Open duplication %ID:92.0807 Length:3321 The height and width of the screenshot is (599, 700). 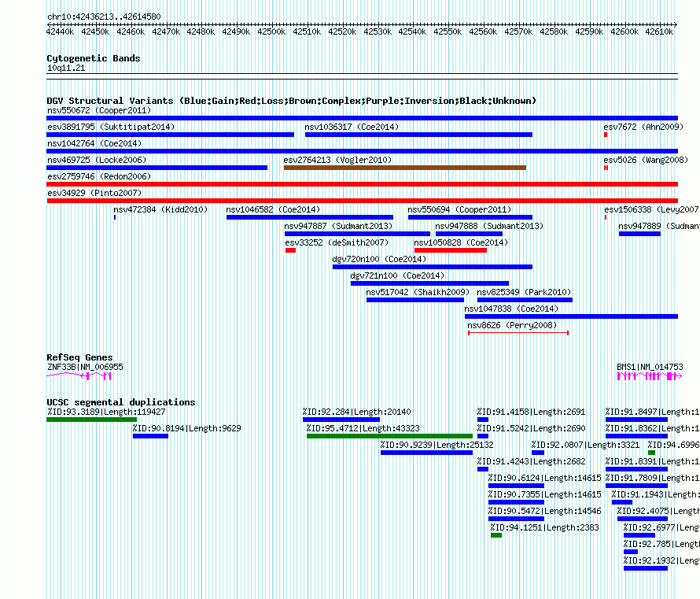pos(537,453)
